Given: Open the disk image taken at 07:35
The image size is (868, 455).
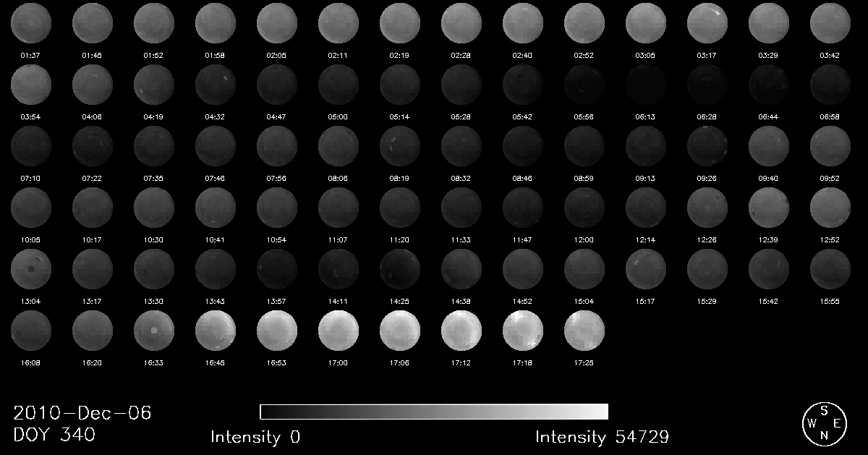Looking at the screenshot, I should pos(154,145).
